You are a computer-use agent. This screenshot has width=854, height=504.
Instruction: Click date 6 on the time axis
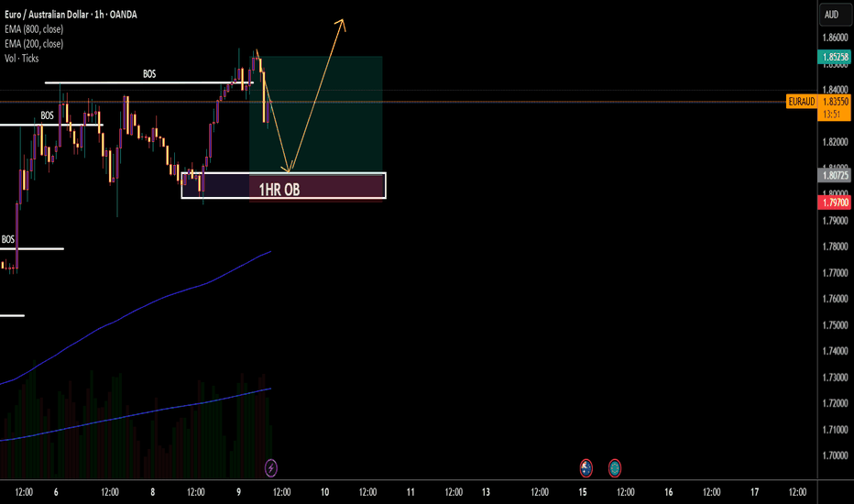(56, 492)
